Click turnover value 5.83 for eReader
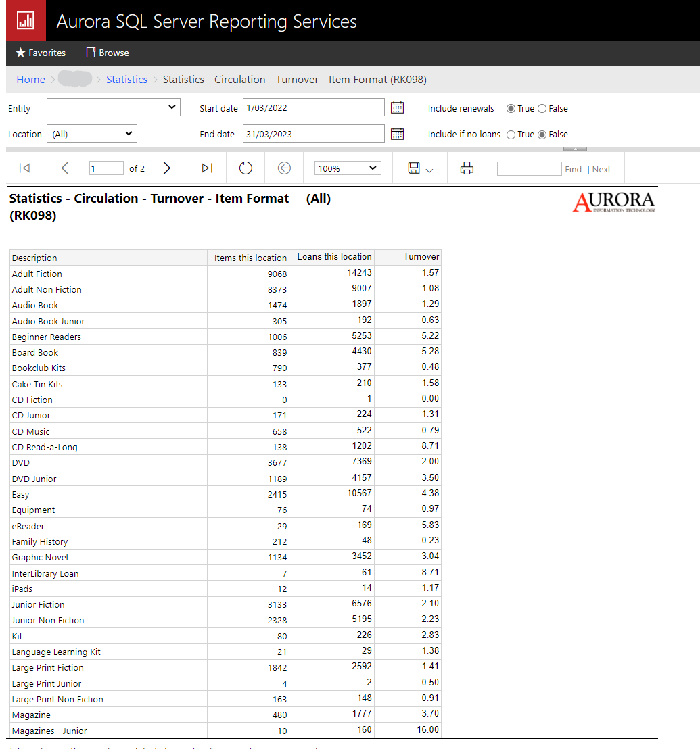Image resolution: width=700 pixels, height=749 pixels. [430, 525]
